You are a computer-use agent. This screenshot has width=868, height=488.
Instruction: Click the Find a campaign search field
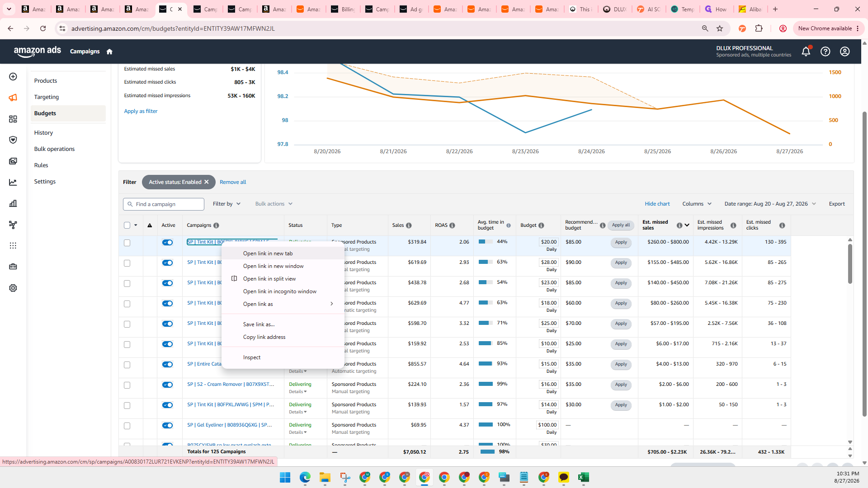click(x=164, y=204)
